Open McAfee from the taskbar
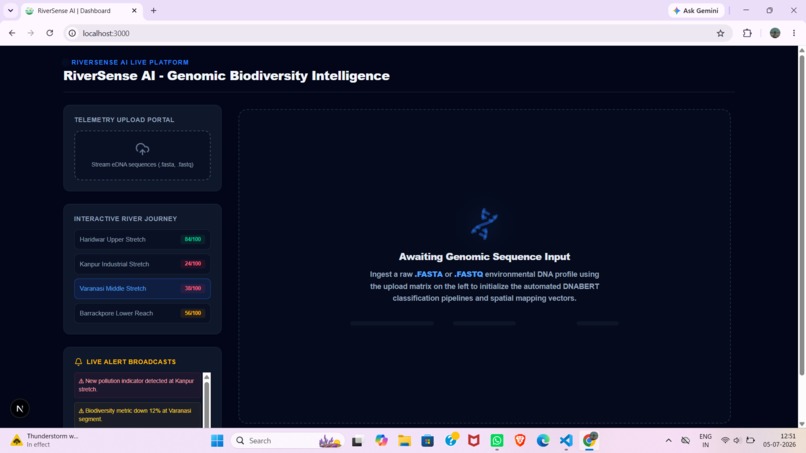Viewport: 806px width, 453px height. pos(473,441)
